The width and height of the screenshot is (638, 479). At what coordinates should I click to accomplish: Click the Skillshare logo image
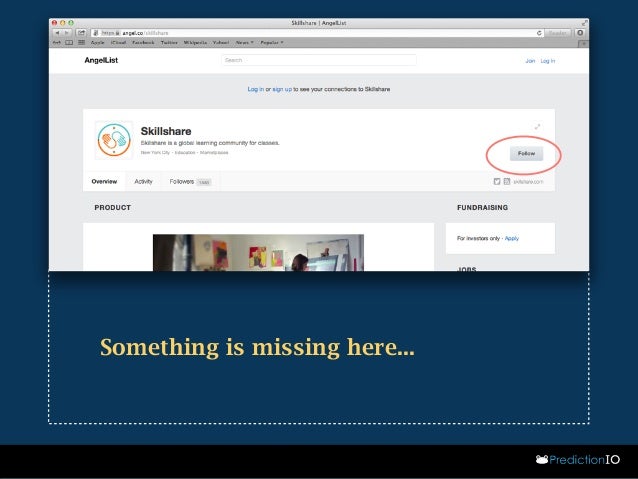point(114,140)
